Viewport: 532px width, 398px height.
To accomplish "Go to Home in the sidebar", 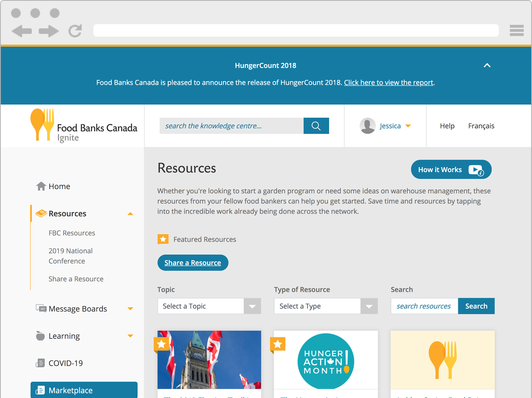I will (x=59, y=186).
